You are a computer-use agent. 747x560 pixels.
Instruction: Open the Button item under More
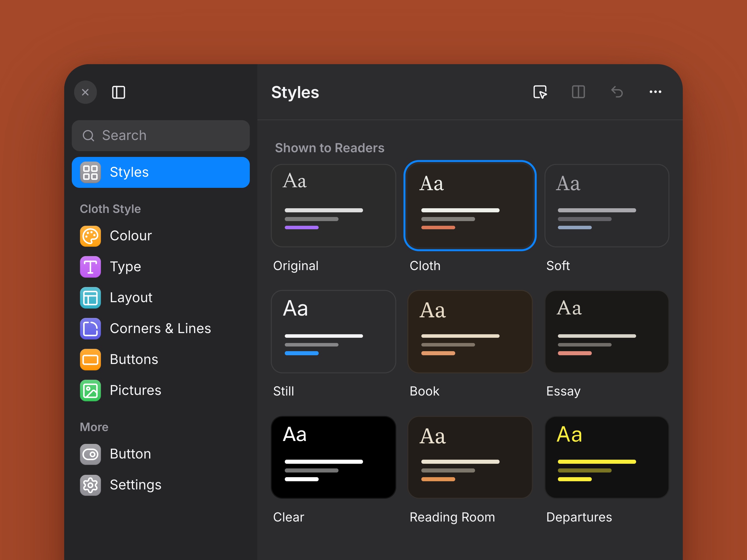[x=161, y=454]
